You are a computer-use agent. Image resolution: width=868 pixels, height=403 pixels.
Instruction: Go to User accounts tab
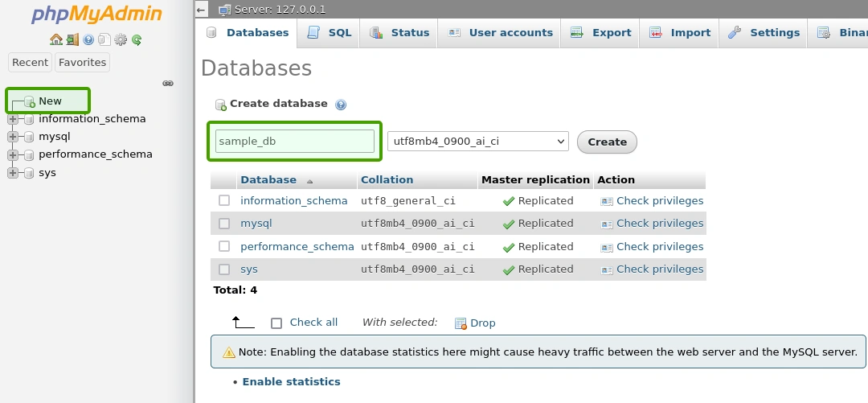point(499,33)
